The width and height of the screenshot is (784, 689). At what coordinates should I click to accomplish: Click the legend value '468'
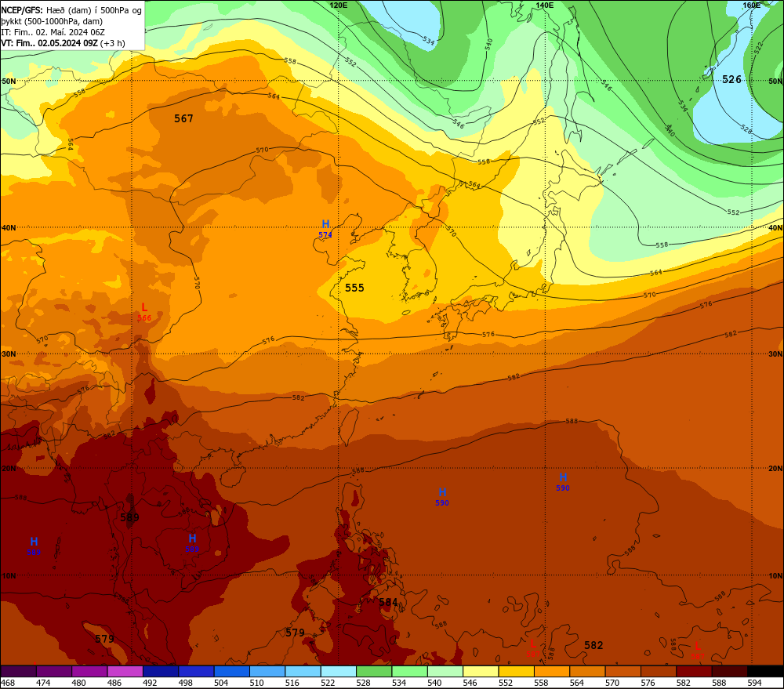click(x=8, y=683)
